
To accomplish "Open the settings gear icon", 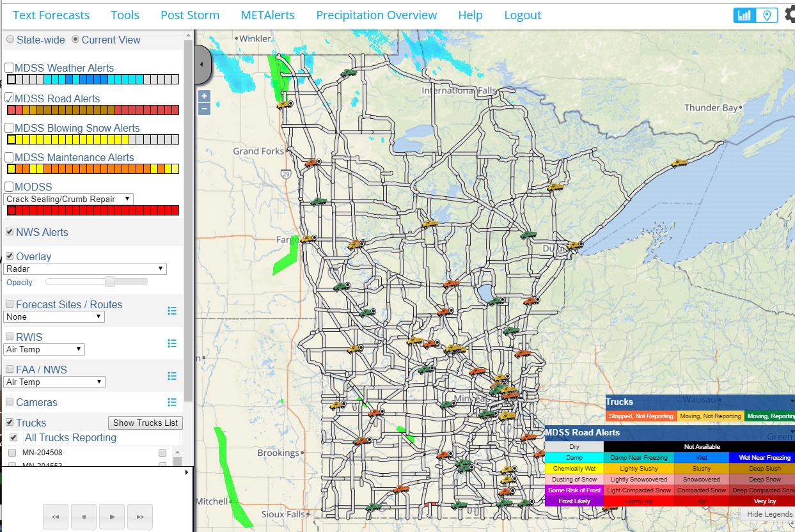I will click(790, 15).
